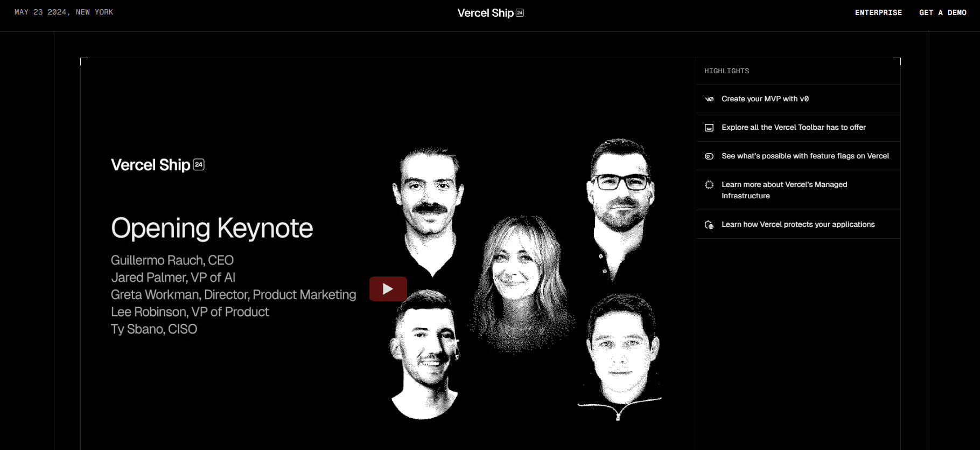Open Learn how Vercel protects your applications
The width and height of the screenshot is (980, 450).
(798, 224)
